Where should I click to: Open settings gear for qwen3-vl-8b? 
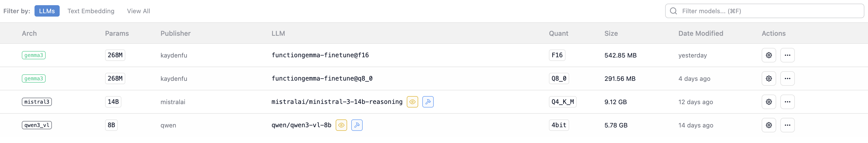[769, 125]
